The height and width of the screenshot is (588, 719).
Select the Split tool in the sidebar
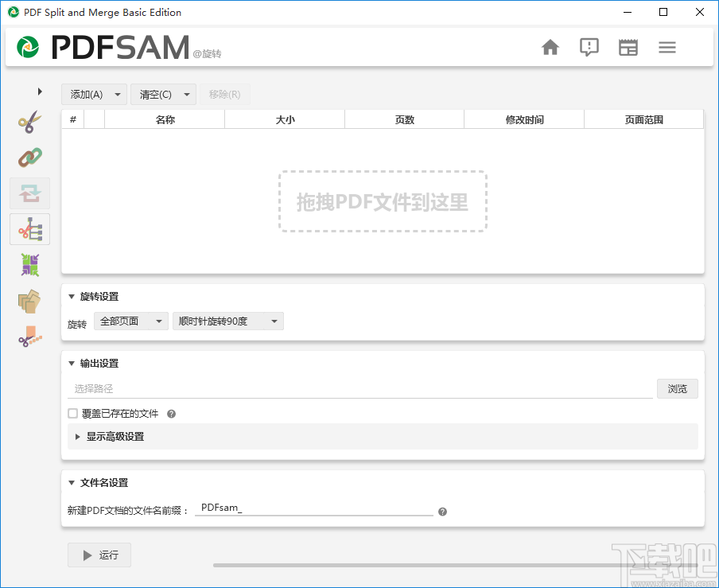point(29,121)
